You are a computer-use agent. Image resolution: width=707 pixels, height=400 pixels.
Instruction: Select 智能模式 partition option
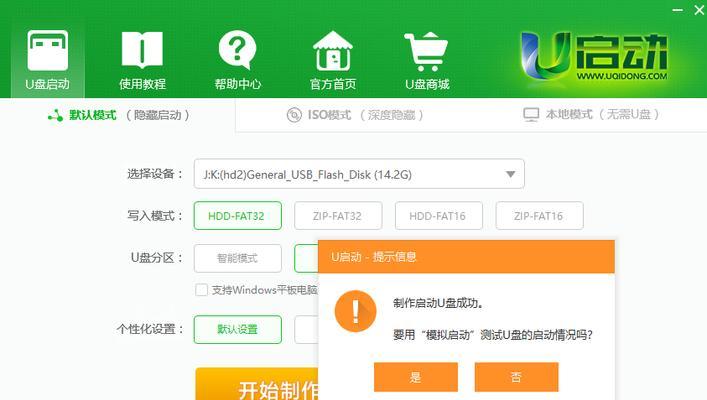[x=238, y=258]
